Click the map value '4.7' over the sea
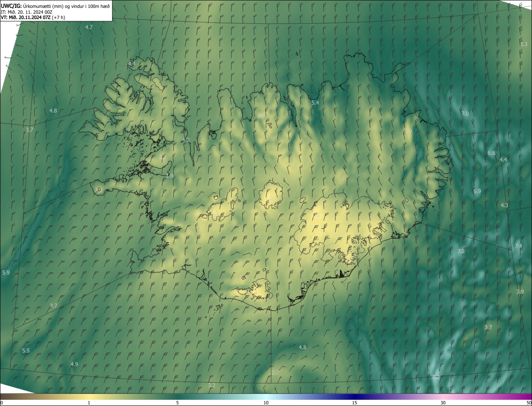 pyautogui.click(x=89, y=27)
